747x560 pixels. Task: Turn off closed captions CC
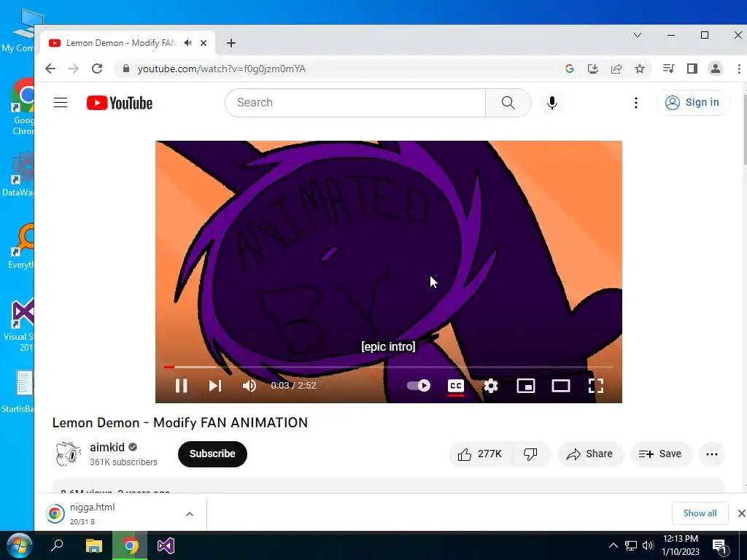[x=456, y=385]
